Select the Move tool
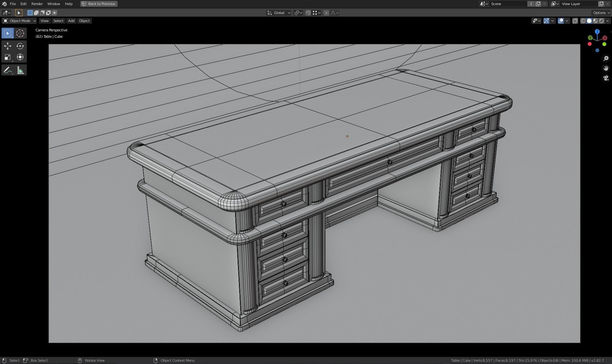This screenshot has height=364, width=612. 8,46
